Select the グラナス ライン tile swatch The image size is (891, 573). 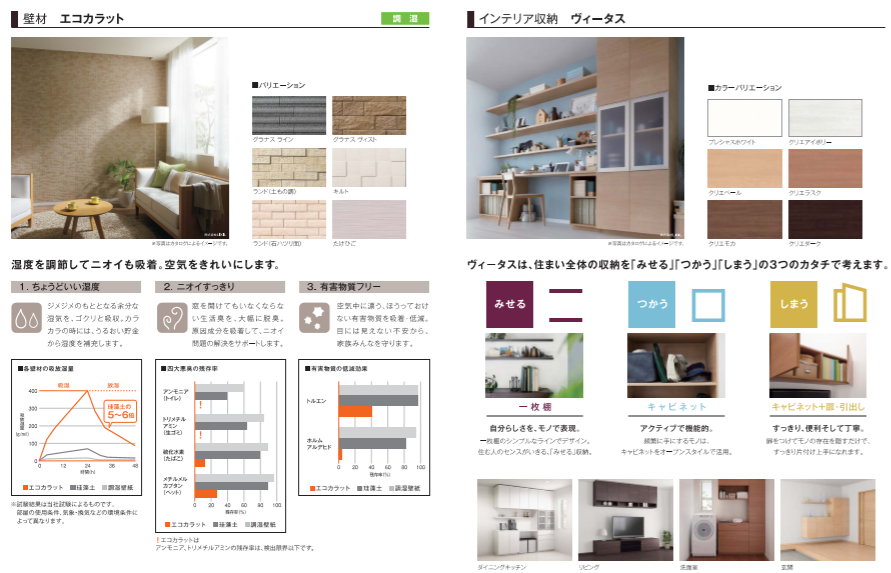[x=289, y=115]
